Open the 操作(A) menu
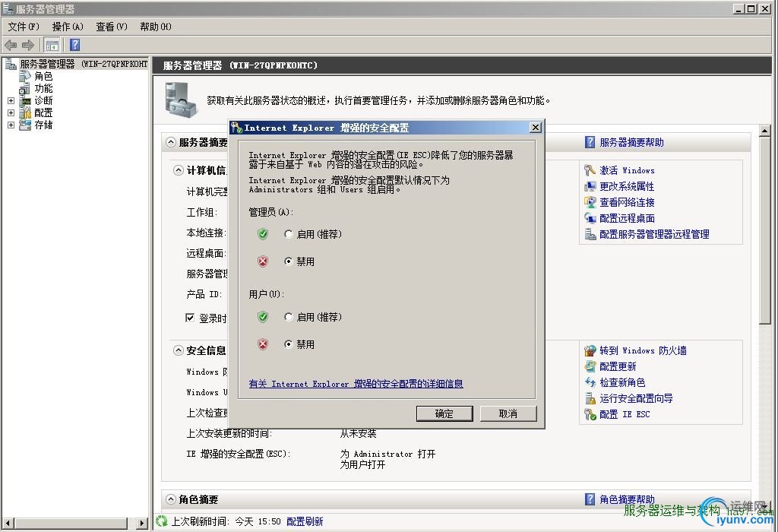The image size is (778, 532). pyautogui.click(x=68, y=27)
